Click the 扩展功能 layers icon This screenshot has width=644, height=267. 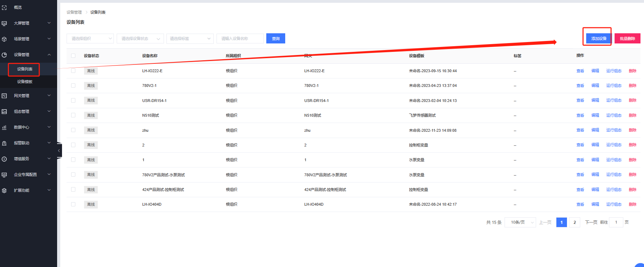pos(4,190)
